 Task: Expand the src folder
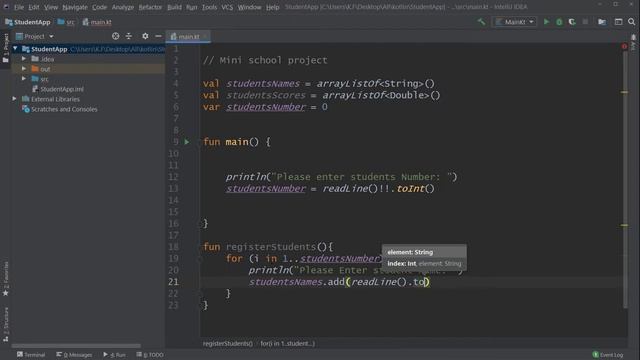coord(24,78)
